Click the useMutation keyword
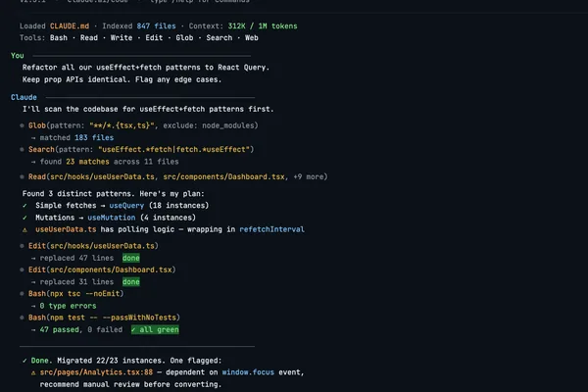Image resolution: width=588 pixels, height=392 pixels. pyautogui.click(x=112, y=218)
